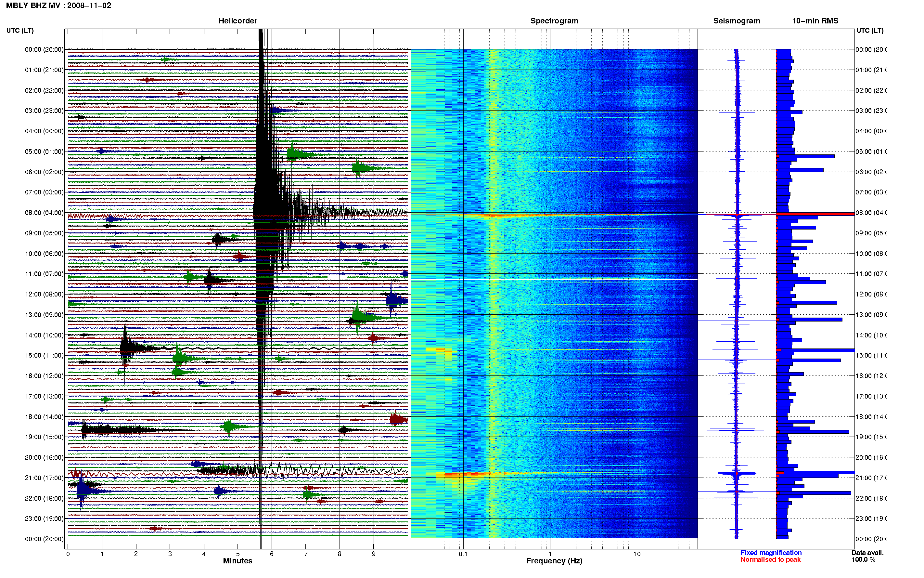The width and height of the screenshot is (924, 578).
Task: Select the 'Helicorder' panel heading
Action: pos(237,21)
